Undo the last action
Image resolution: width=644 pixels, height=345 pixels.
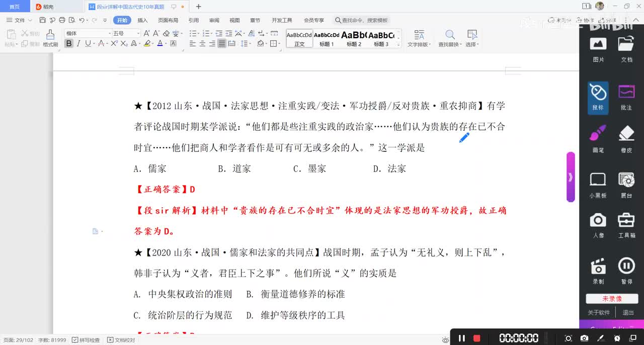click(x=82, y=20)
